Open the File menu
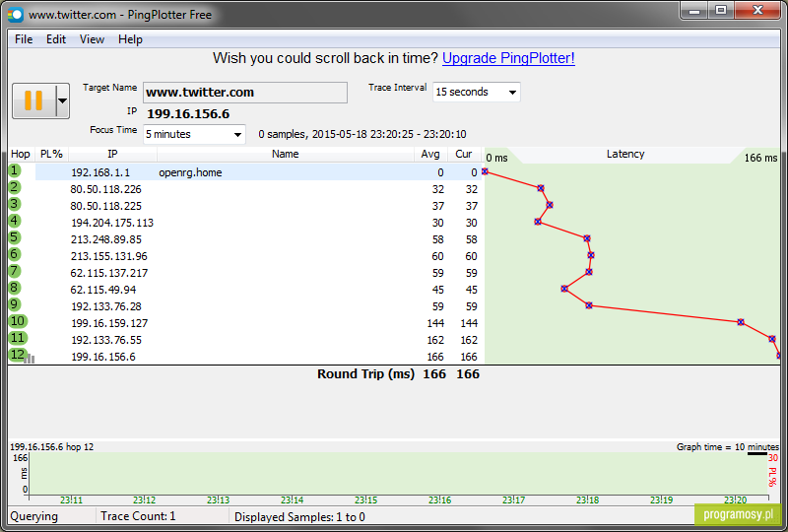 point(24,39)
